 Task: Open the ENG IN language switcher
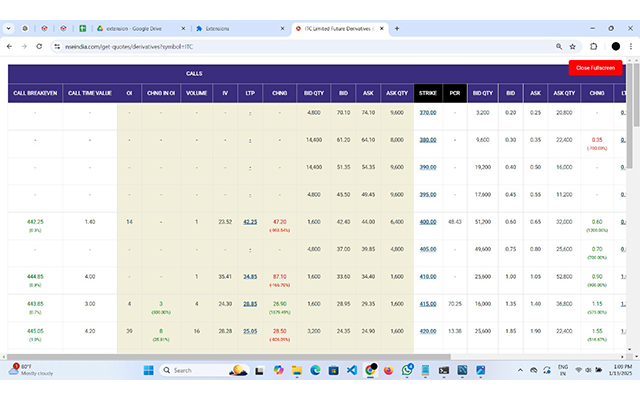pos(563,370)
